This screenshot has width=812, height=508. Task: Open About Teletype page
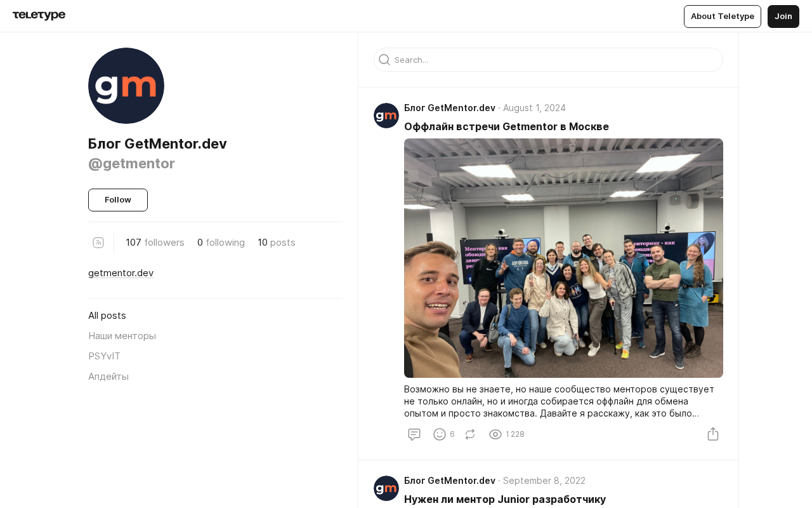(x=723, y=17)
